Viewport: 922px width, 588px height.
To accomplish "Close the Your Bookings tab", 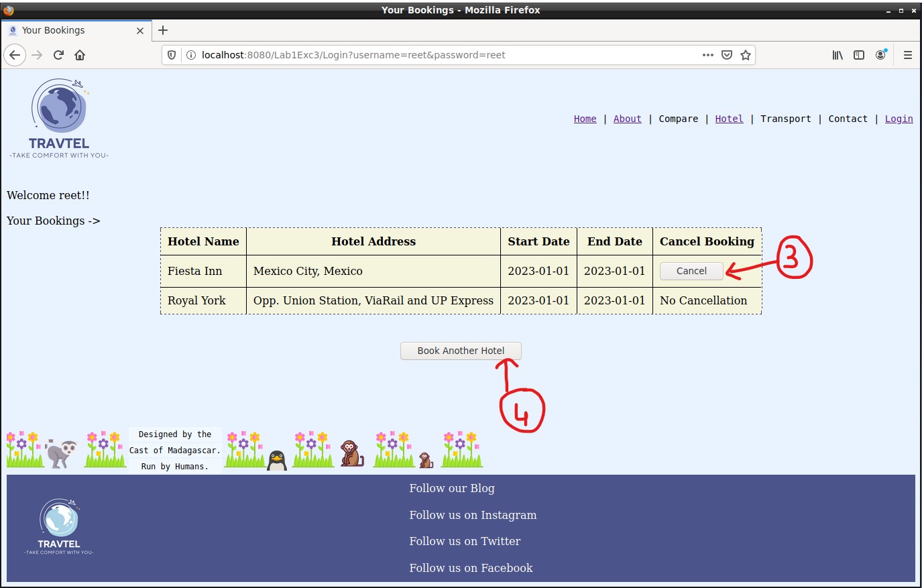I will [x=140, y=30].
